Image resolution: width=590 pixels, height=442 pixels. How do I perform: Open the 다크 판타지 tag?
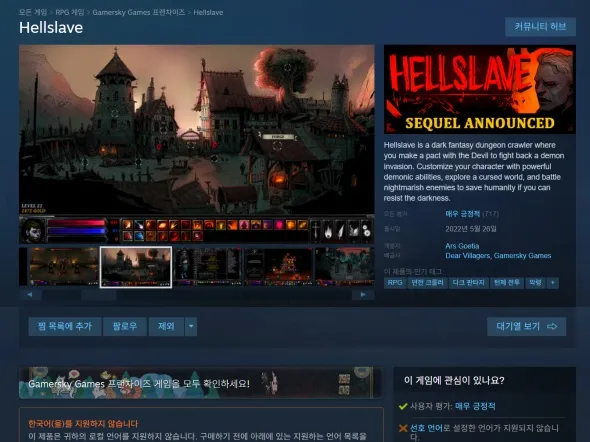click(x=468, y=283)
